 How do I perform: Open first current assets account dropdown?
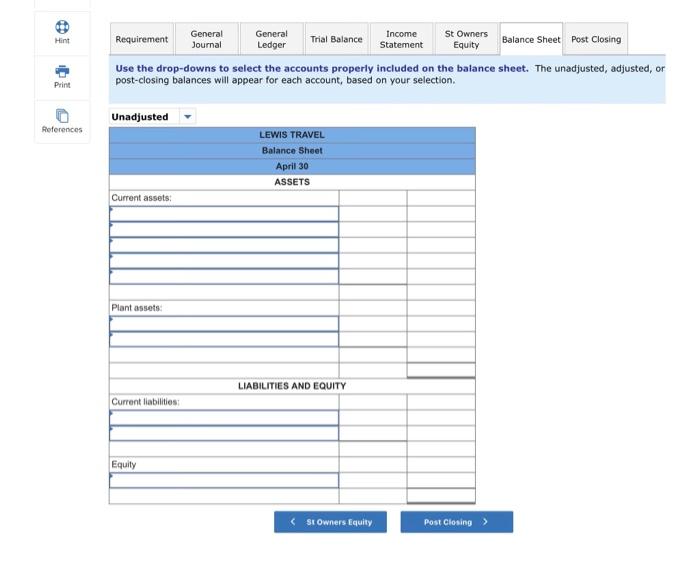tap(224, 214)
